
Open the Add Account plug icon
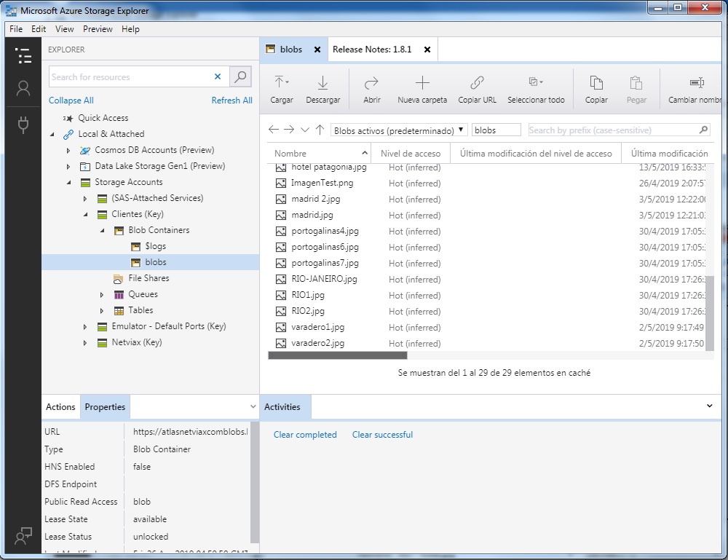click(23, 125)
